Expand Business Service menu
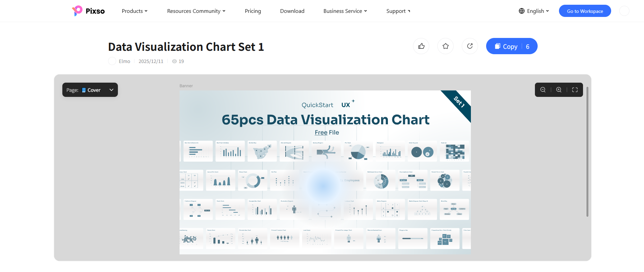 [345, 11]
